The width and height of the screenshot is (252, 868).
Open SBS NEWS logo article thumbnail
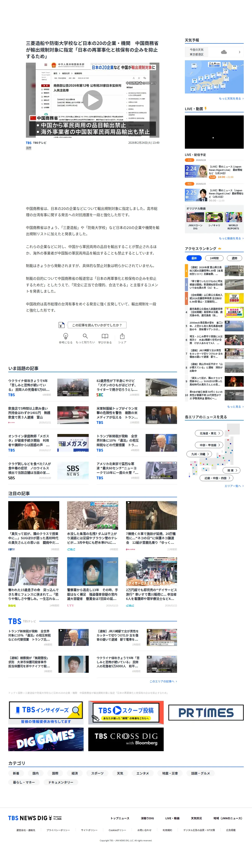click(x=73, y=470)
